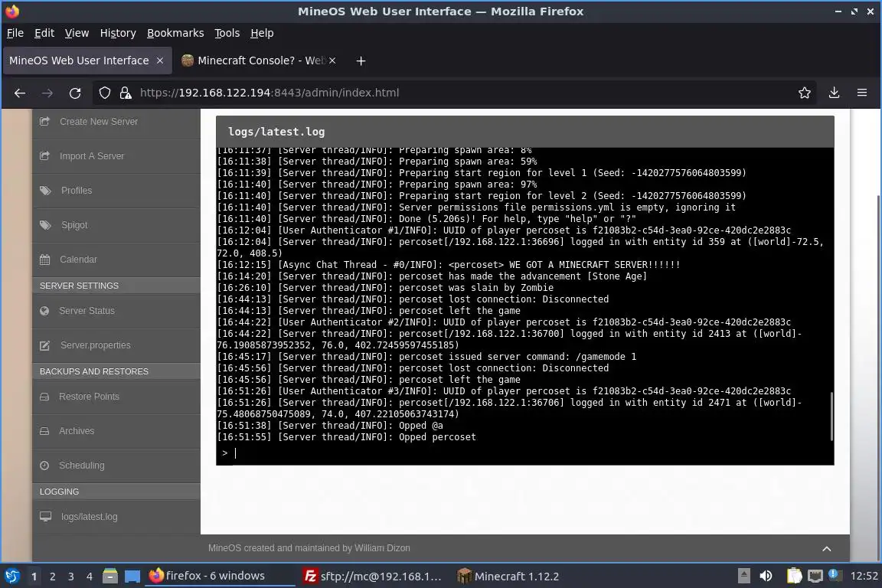
Task: Click the scroll-to-top chevron in footer
Action: pyautogui.click(x=826, y=549)
